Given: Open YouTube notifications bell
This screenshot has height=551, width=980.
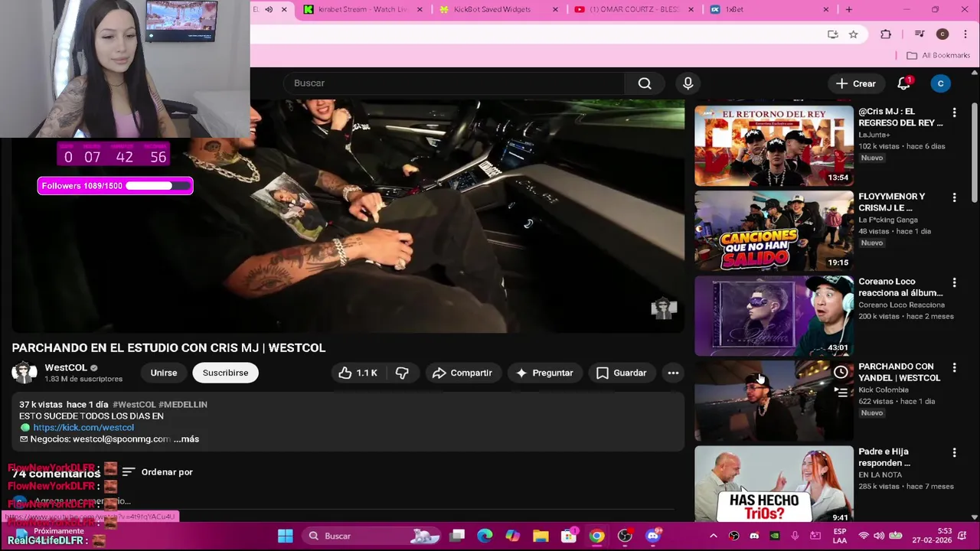Looking at the screenshot, I should [x=904, y=83].
